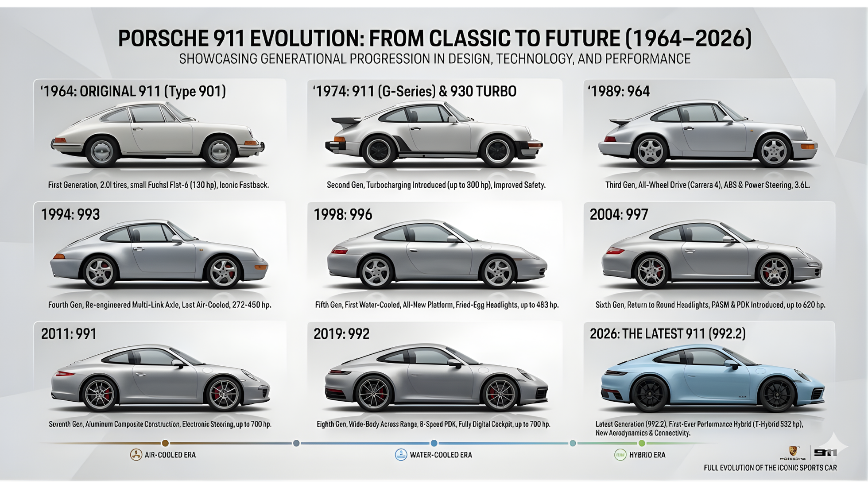Screen dimensions: 868x488
Task: Select the 1989 964 car image
Action: coord(708,134)
